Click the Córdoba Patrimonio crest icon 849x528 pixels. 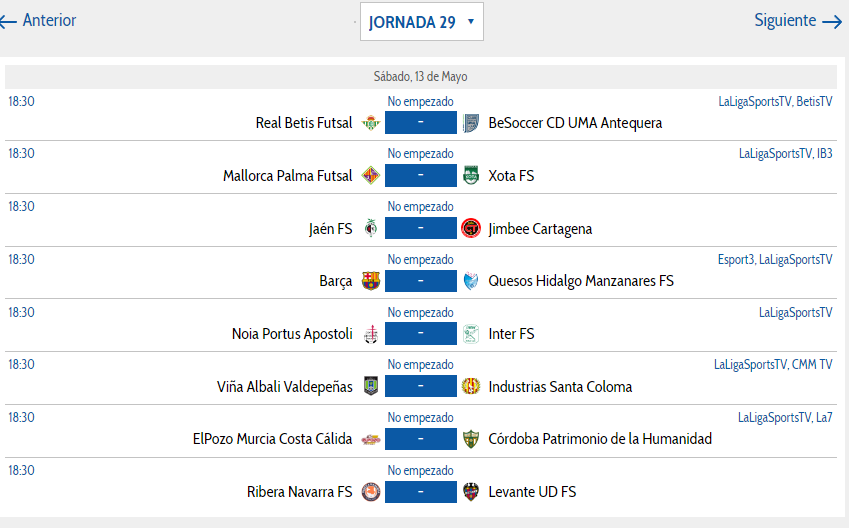pos(471,439)
